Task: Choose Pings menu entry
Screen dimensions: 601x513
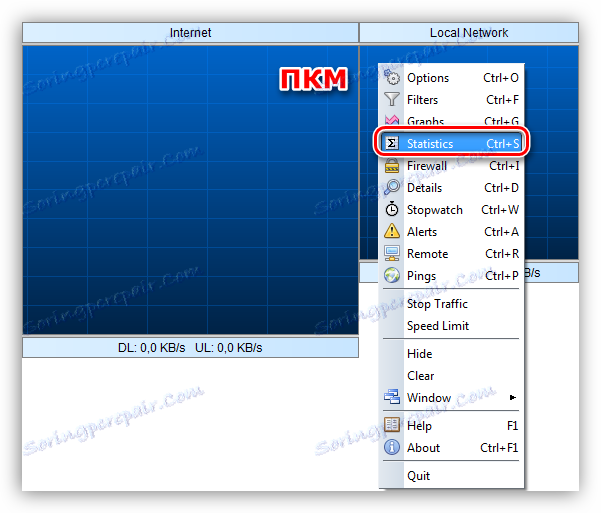Action: (451, 276)
